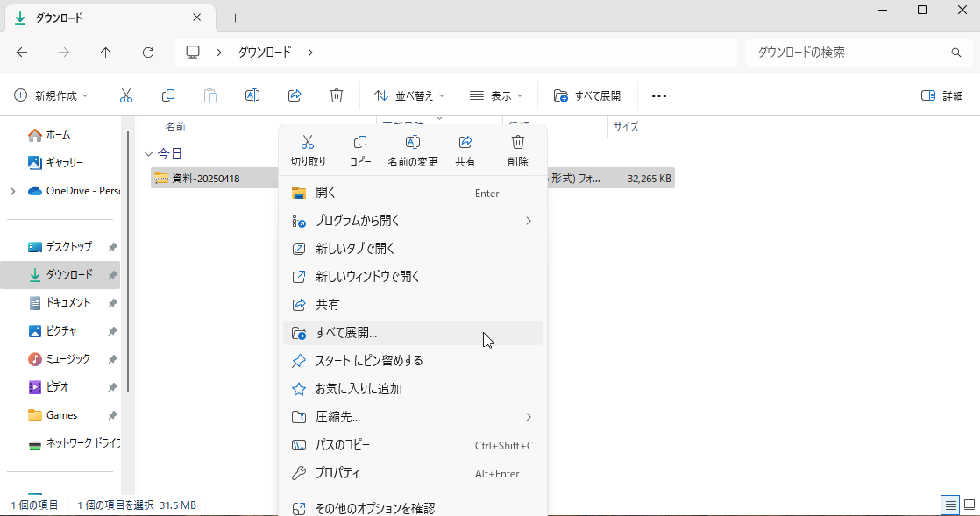The image size is (980, 516).
Task: Click ダウンロード in the address breadcrumb
Action: click(x=265, y=52)
